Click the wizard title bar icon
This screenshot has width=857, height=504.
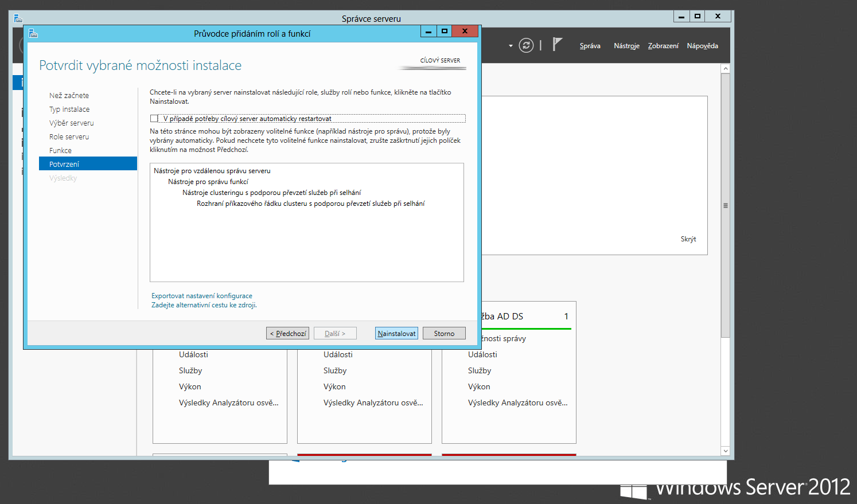tap(33, 33)
